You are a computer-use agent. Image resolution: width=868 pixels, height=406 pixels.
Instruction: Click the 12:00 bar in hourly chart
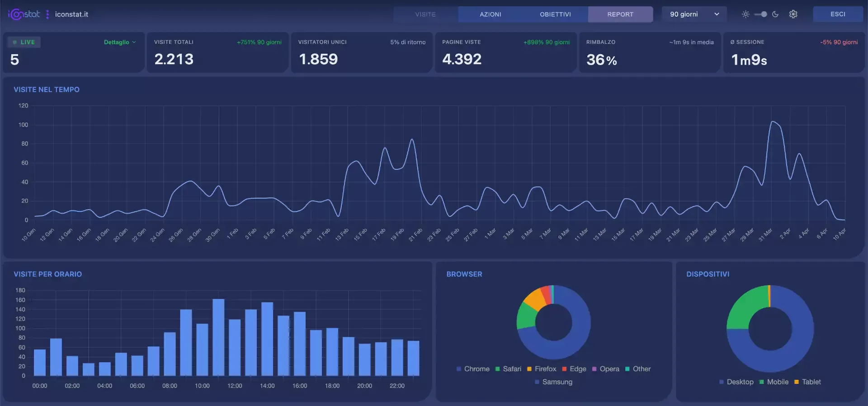pos(235,348)
